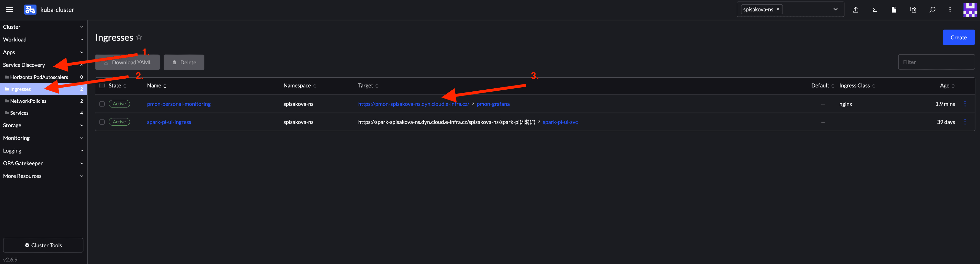980x264 pixels.
Task: Click the Download KubeConfig file icon
Action: (894, 9)
